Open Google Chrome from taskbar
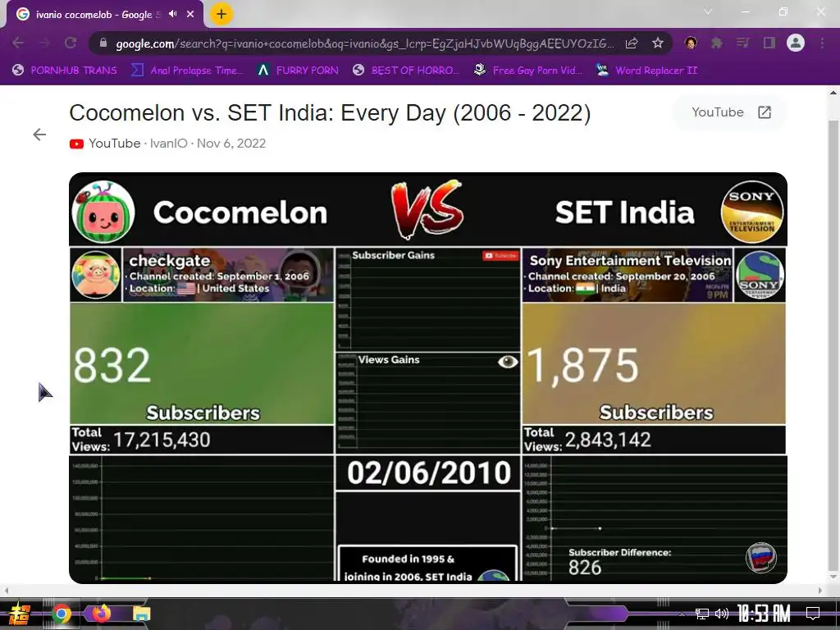The image size is (840, 630). 61,614
